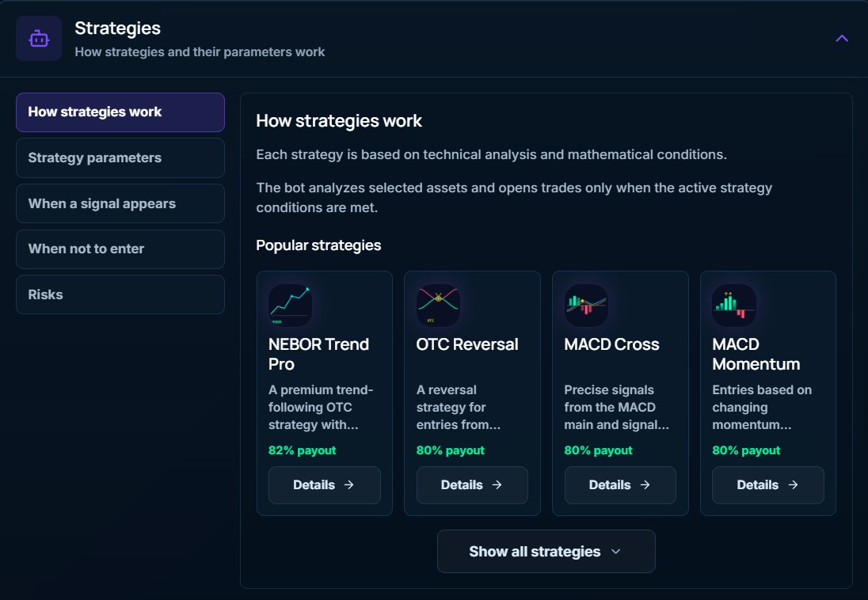868x600 pixels.
Task: Click the NEBOR Trend Pro title
Action: tap(318, 355)
